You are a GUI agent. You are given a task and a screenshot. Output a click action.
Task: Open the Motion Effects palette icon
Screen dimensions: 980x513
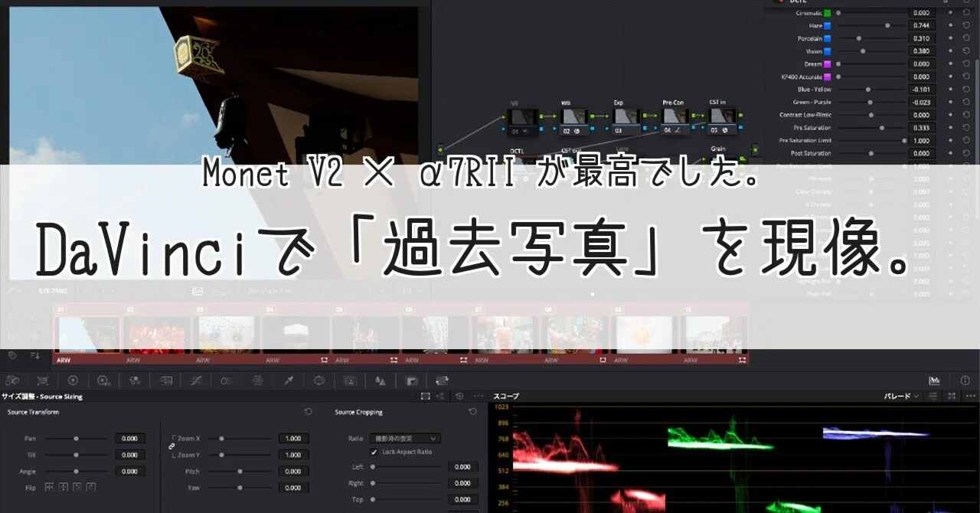click(x=165, y=380)
